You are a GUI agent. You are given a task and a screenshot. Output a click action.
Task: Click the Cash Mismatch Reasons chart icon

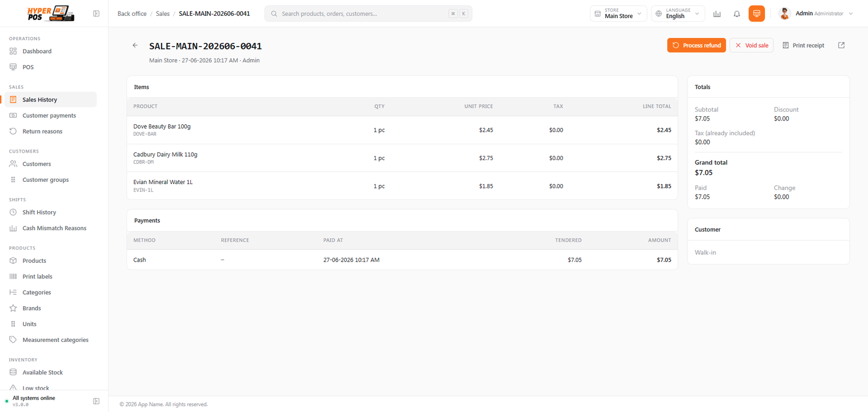13,228
